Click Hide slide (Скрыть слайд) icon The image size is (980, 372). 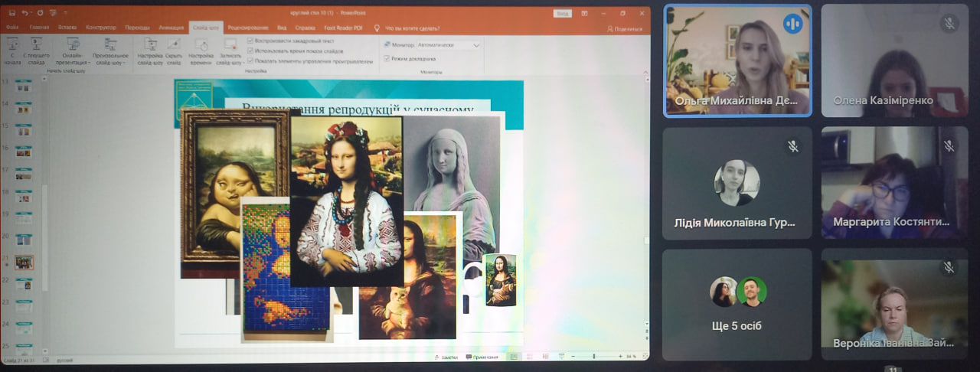pyautogui.click(x=174, y=51)
